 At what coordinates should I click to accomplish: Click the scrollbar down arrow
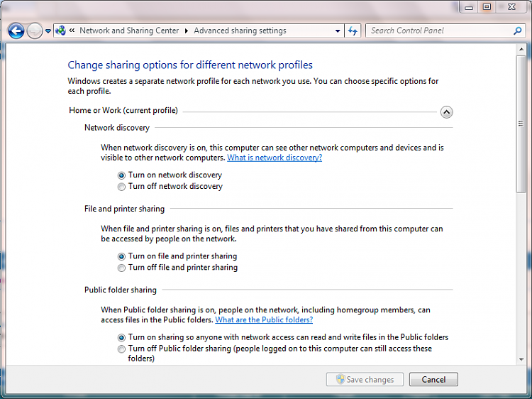[x=521, y=360]
